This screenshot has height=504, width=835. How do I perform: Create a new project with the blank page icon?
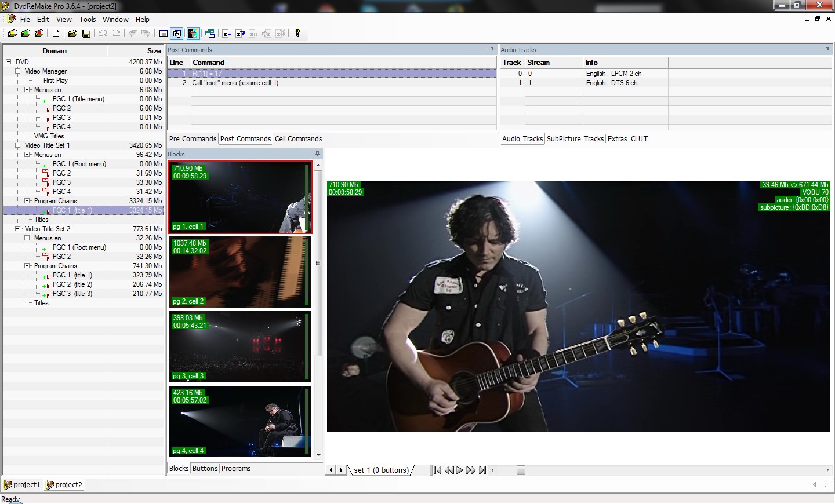(56, 34)
